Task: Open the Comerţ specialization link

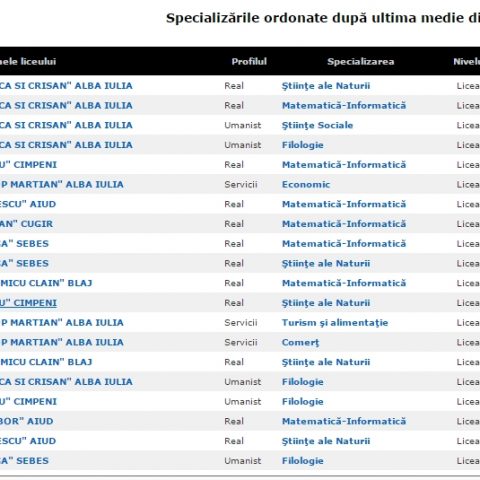Action: pos(300,342)
